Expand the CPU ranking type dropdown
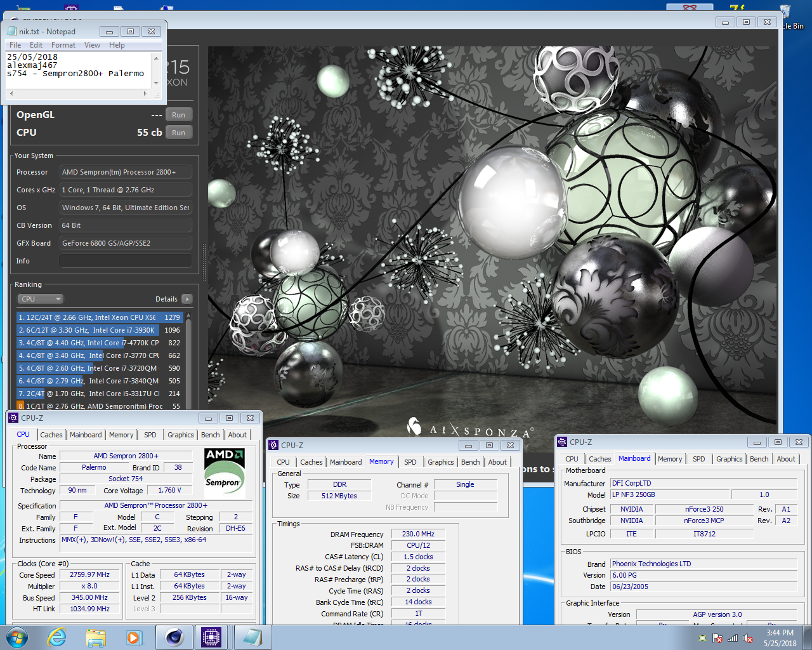This screenshot has height=650, width=812. click(x=40, y=299)
